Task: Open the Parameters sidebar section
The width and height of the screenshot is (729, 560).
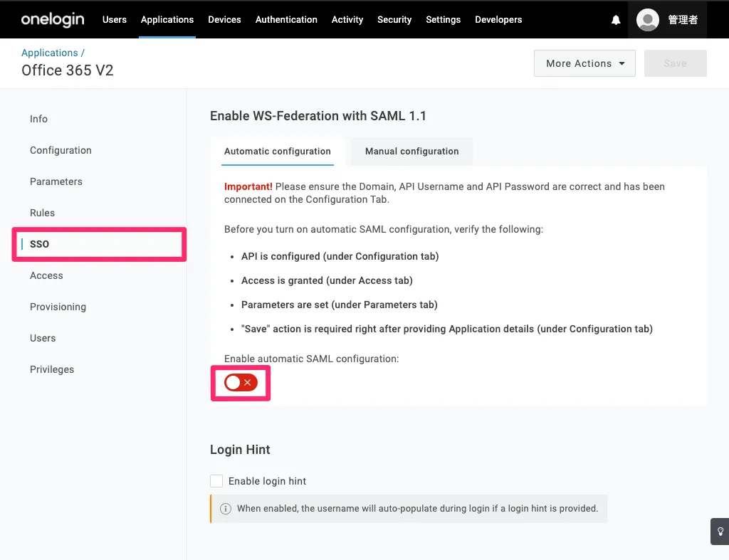Action: [x=56, y=181]
